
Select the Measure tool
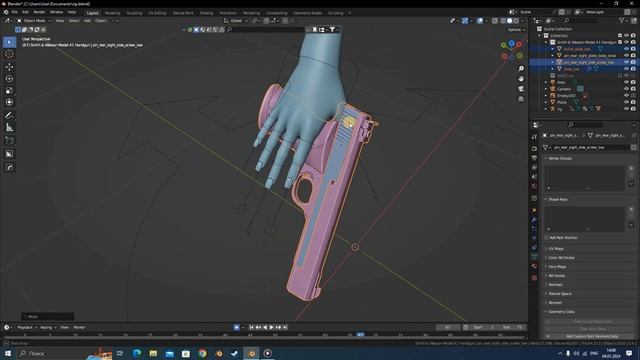click(9, 128)
